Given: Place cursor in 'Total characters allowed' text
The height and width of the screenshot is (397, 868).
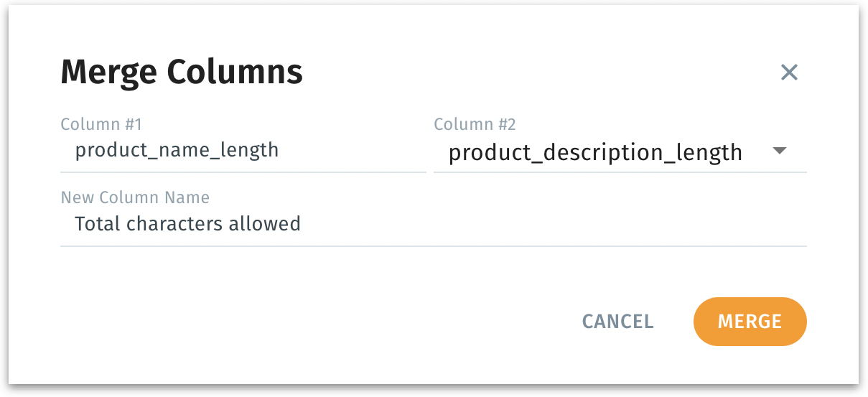Looking at the screenshot, I should pyautogui.click(x=187, y=224).
